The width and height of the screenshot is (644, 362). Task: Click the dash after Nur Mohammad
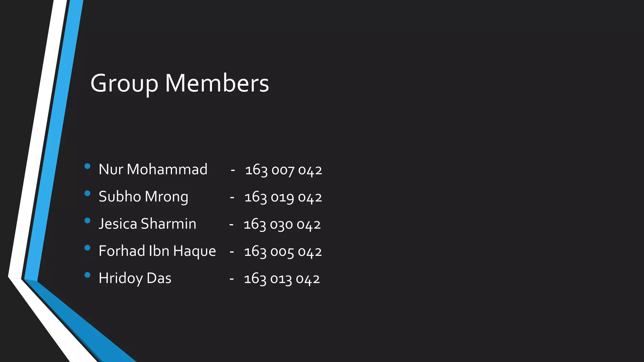coord(233,171)
